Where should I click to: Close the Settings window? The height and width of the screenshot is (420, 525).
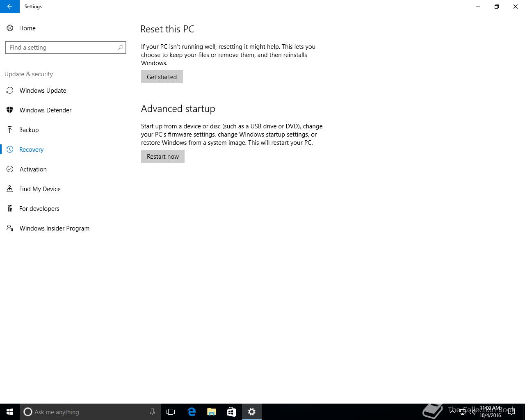point(516,7)
